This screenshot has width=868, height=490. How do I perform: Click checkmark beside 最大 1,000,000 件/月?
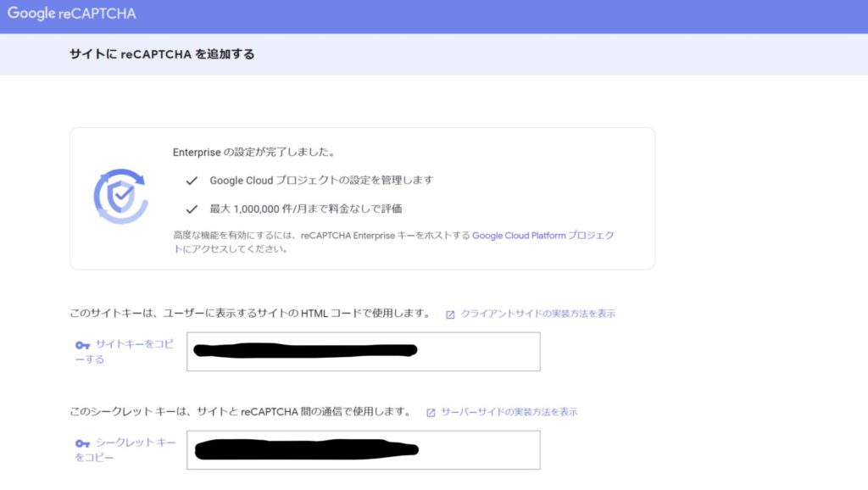(x=192, y=209)
